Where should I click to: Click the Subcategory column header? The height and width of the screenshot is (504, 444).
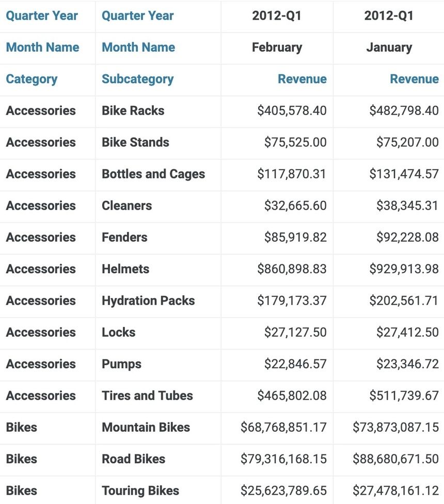point(137,79)
